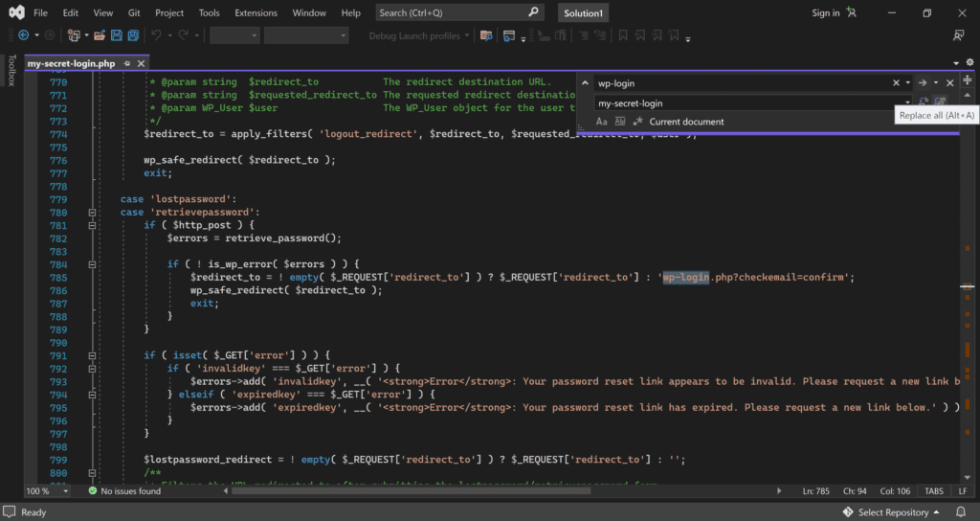
Task: Open the tab list dropdown arrow
Action: (956, 63)
